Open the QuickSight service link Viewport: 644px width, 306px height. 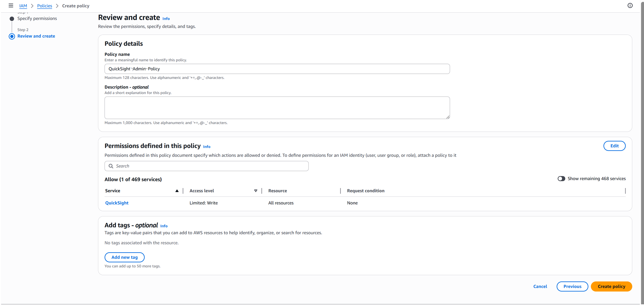click(117, 203)
